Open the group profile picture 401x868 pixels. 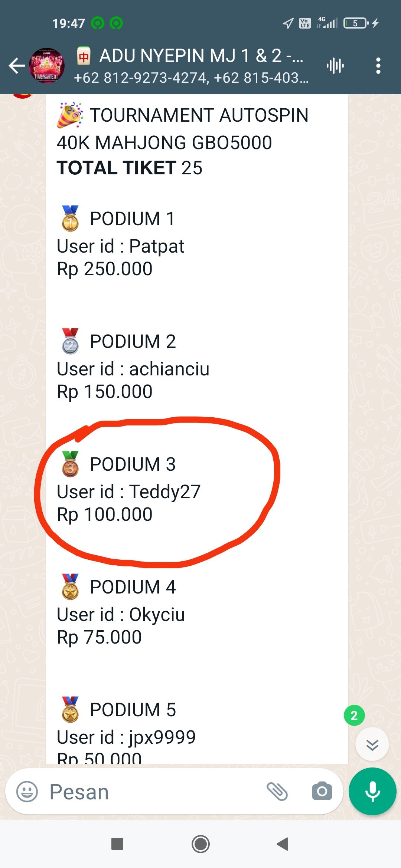tap(47, 66)
